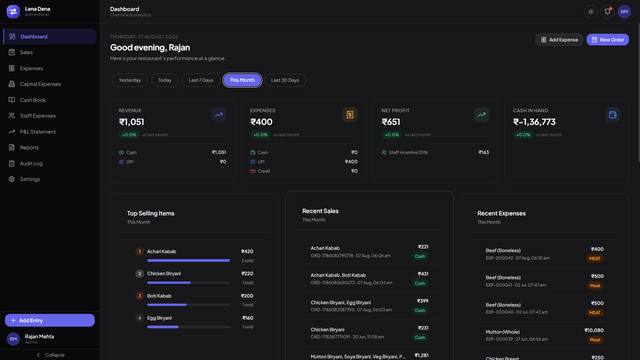
Task: Click the Net Profit amount ₹651
Action: [x=391, y=122]
